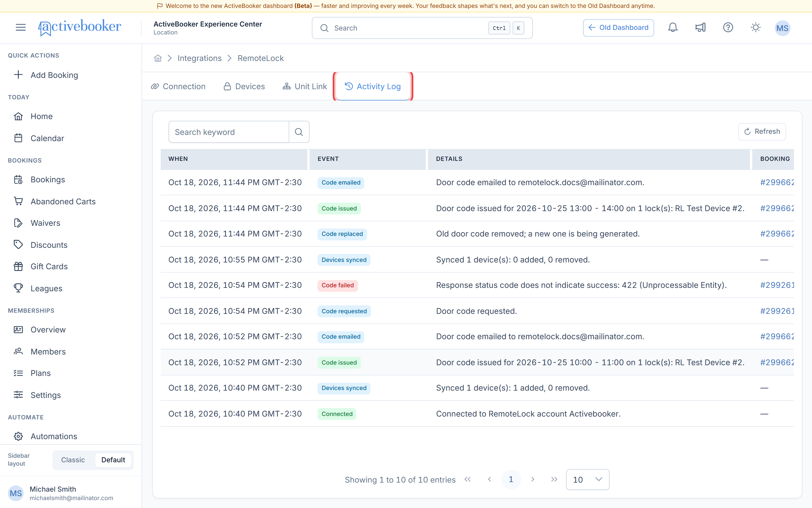Viewport: 812px width, 508px height.
Task: Click the Plans list icon
Action: click(x=18, y=373)
